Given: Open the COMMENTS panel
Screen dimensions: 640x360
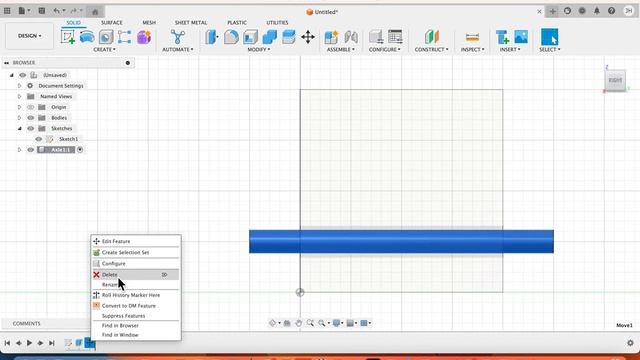Looking at the screenshot, I should 27,323.
